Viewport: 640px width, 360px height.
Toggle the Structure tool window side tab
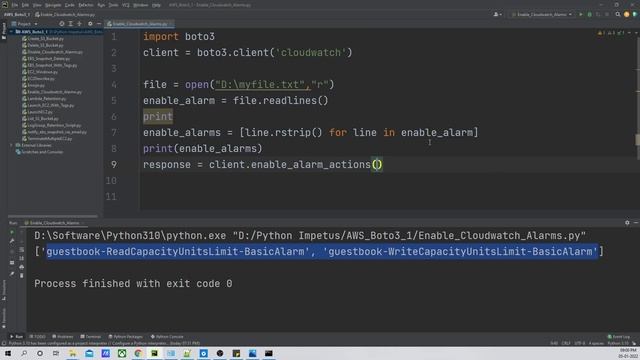4,290
